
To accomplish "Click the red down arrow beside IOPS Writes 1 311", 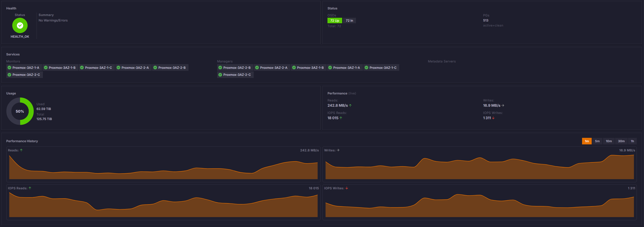I will coord(493,118).
